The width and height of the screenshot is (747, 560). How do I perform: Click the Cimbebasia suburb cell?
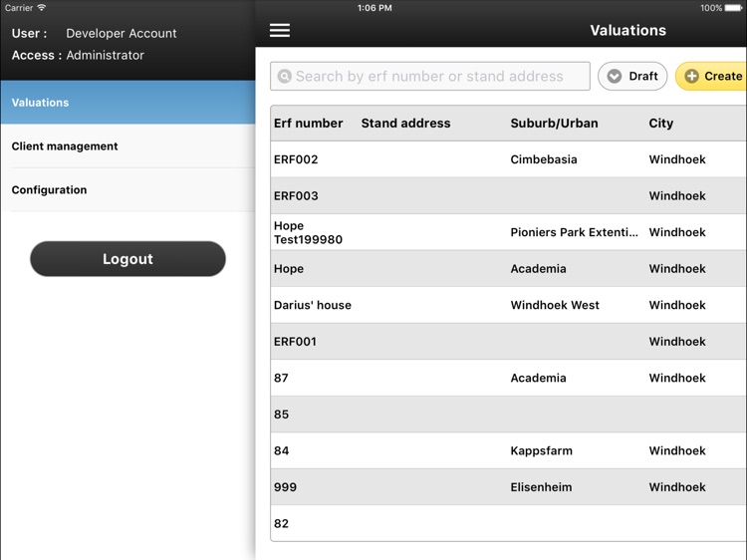click(544, 159)
